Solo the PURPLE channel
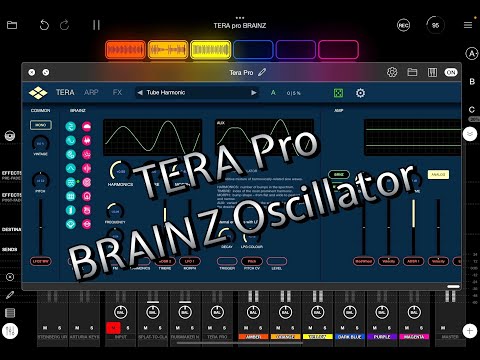 389,328
